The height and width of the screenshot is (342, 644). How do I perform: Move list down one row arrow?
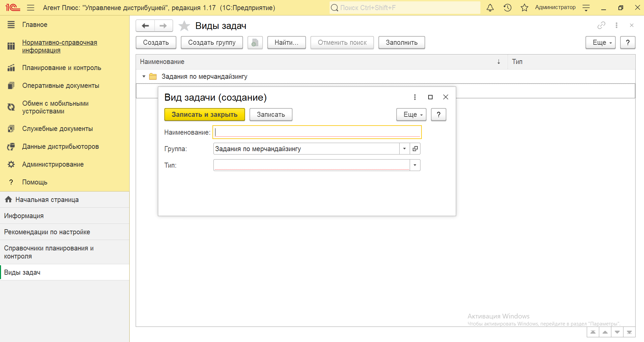617,332
